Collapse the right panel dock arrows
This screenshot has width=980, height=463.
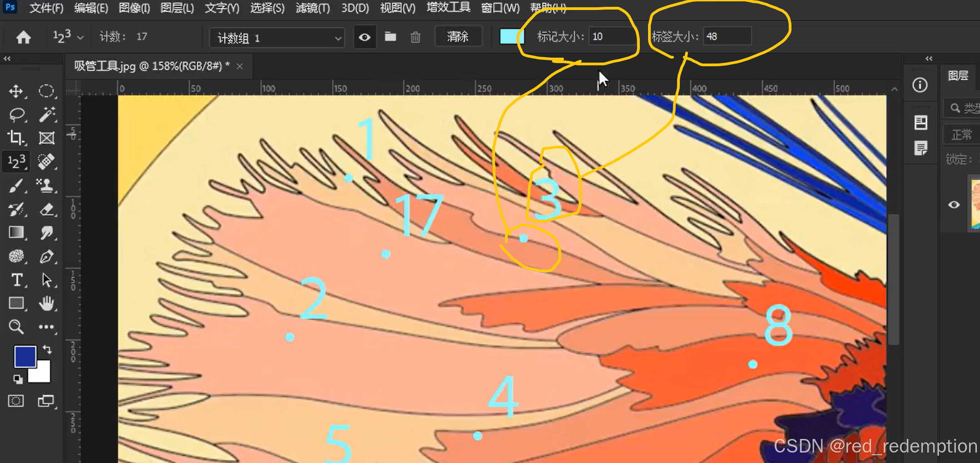[x=929, y=59]
